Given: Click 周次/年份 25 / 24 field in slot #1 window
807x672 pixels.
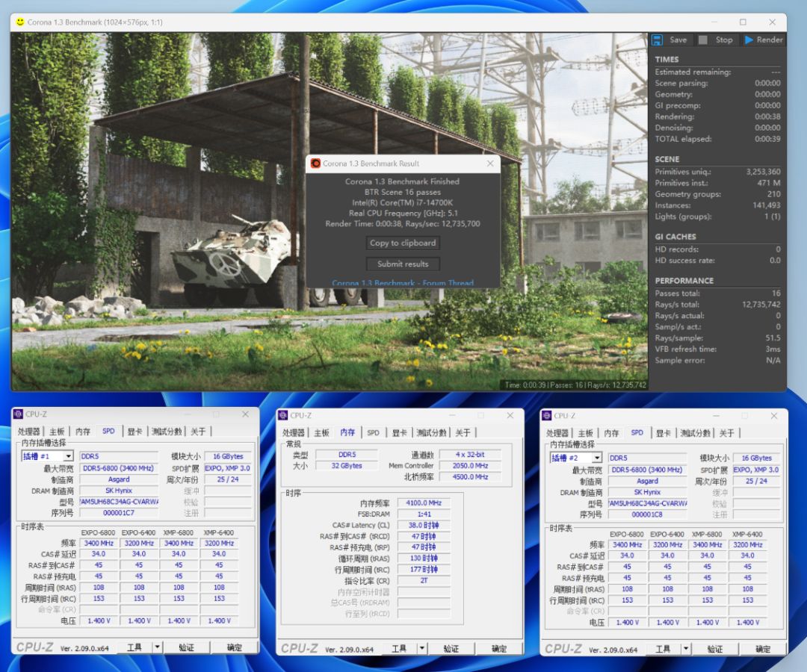Looking at the screenshot, I should pyautogui.click(x=228, y=479).
